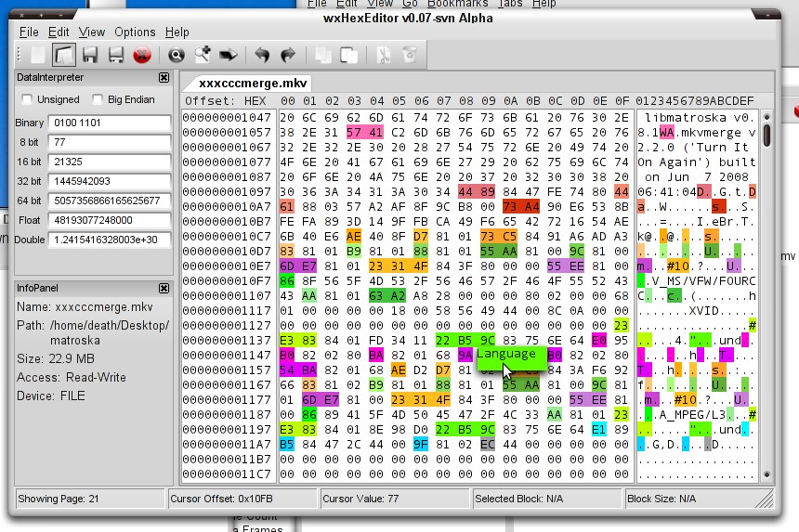Open the File menu
The image size is (799, 532).
29,32
